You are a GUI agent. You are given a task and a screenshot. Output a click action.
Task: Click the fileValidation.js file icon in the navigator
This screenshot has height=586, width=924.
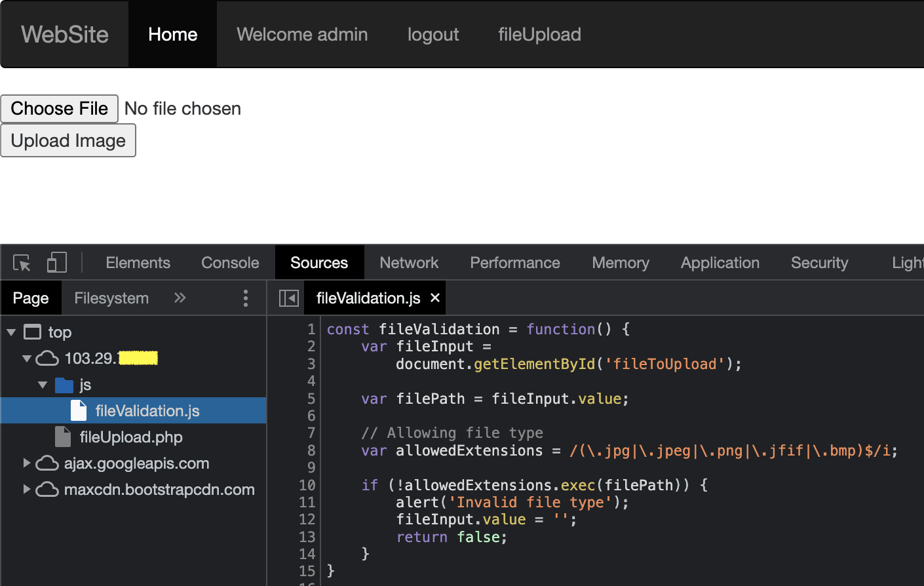point(77,410)
